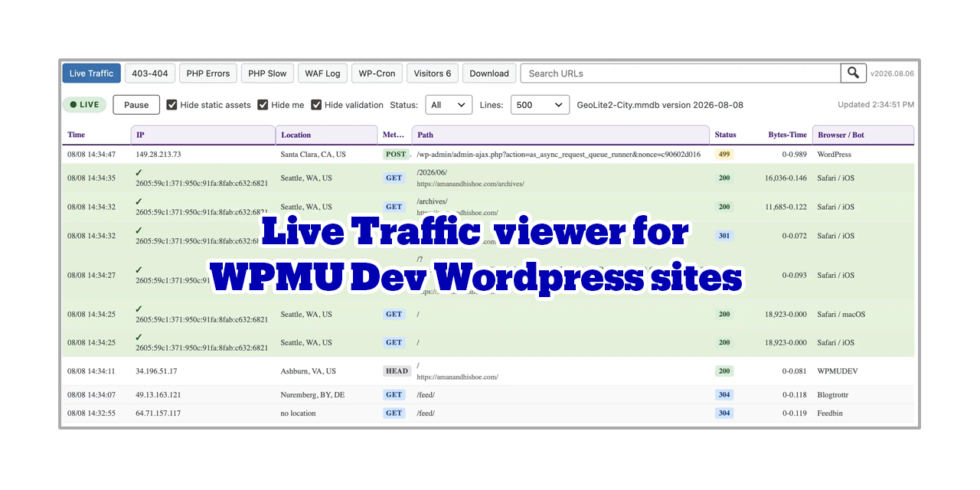Open the Lines count dropdown
The height and width of the screenshot is (490, 980).
(x=540, y=105)
